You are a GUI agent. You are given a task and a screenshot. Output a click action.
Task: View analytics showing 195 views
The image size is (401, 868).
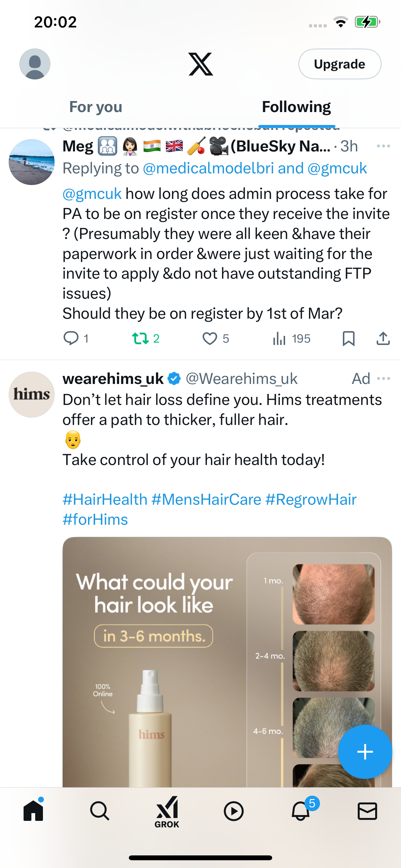pos(292,338)
